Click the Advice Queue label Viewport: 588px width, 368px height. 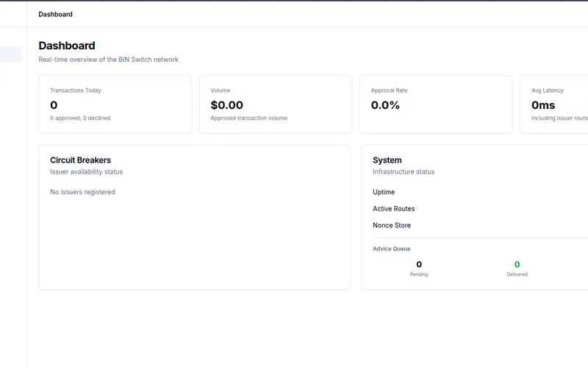392,249
